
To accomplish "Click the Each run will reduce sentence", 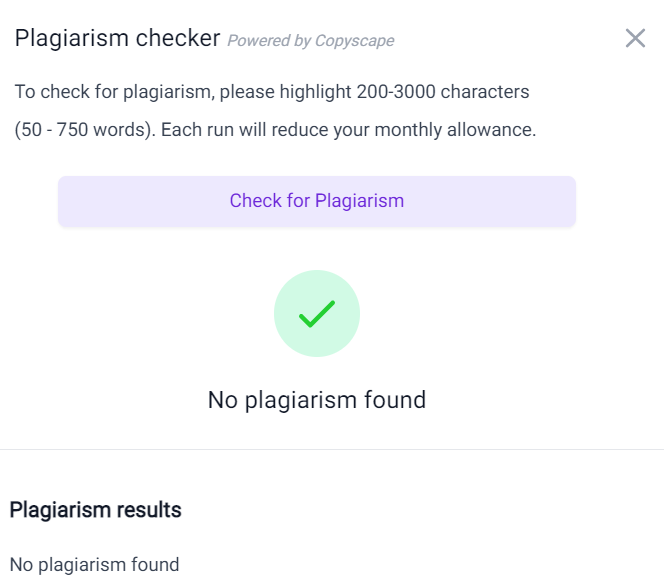I will (x=348, y=130).
